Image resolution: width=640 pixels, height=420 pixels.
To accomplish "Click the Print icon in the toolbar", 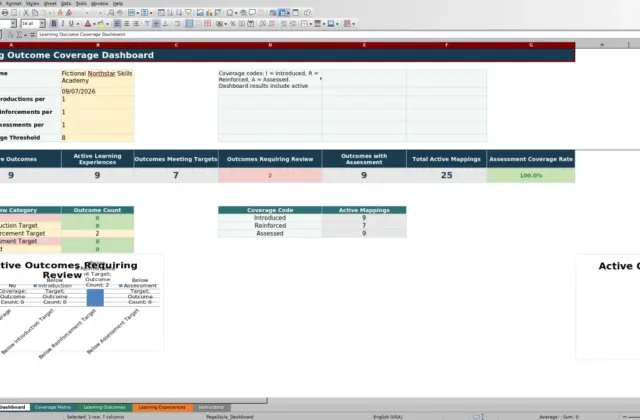I will [x=5, y=13].
